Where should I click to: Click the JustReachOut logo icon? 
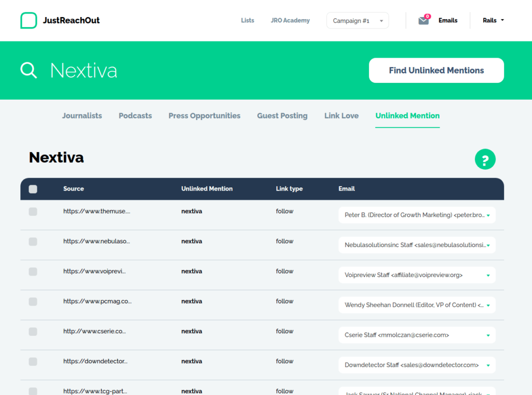pyautogui.click(x=29, y=20)
